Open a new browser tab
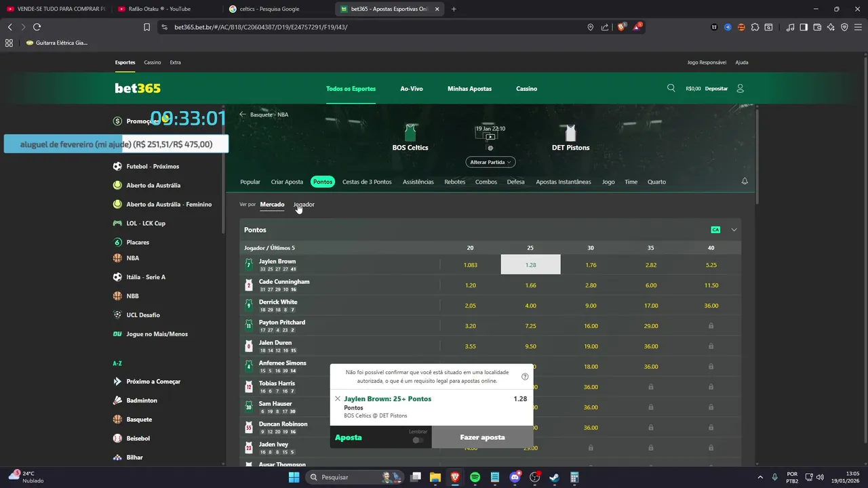The height and width of the screenshot is (488, 868). point(454,9)
